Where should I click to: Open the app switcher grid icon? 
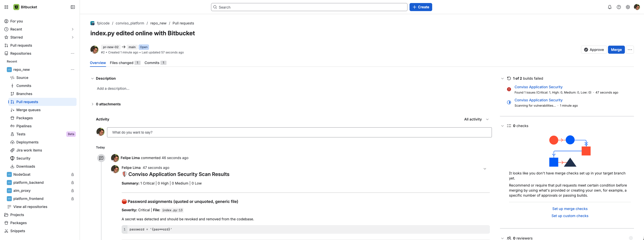click(x=6, y=7)
